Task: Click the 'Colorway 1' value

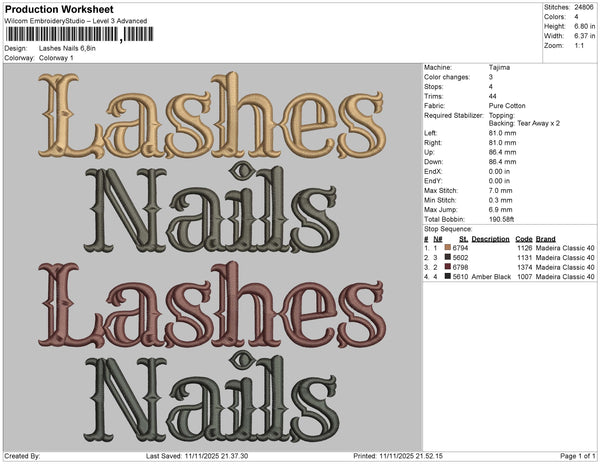Action: 56,58
